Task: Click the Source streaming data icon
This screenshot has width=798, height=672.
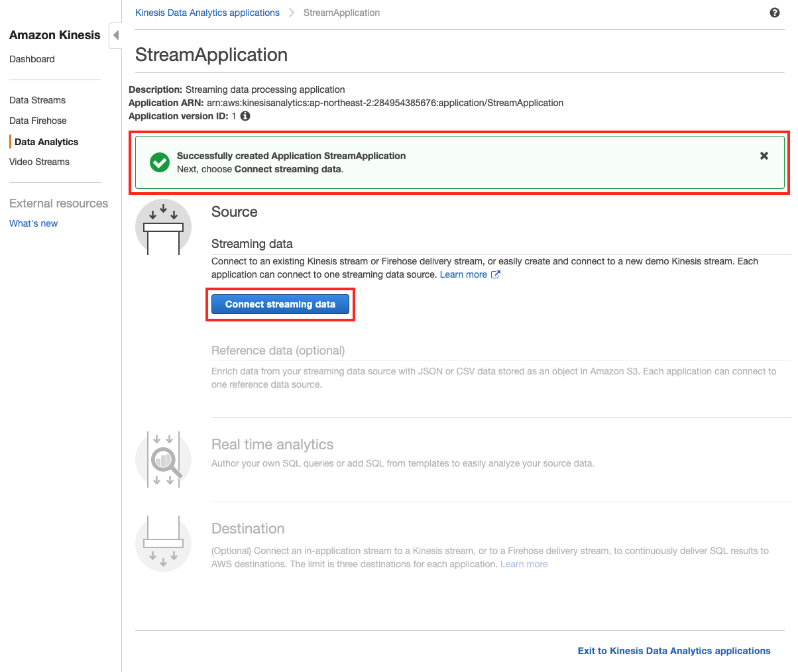Action: click(x=163, y=227)
